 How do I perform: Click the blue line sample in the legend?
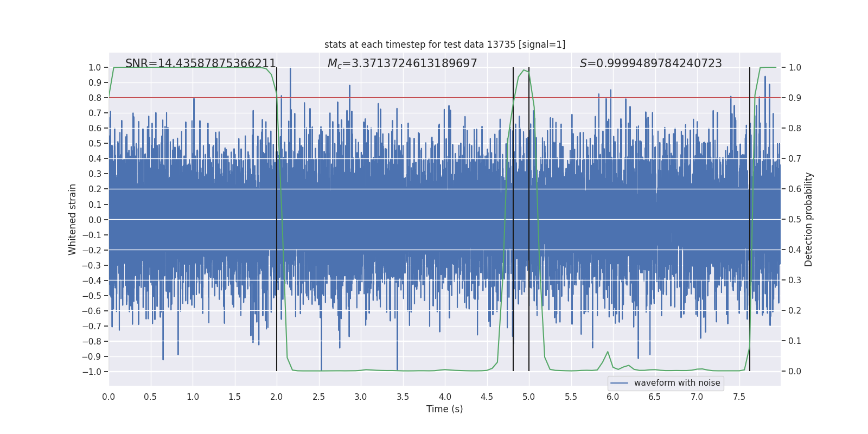tap(620, 383)
